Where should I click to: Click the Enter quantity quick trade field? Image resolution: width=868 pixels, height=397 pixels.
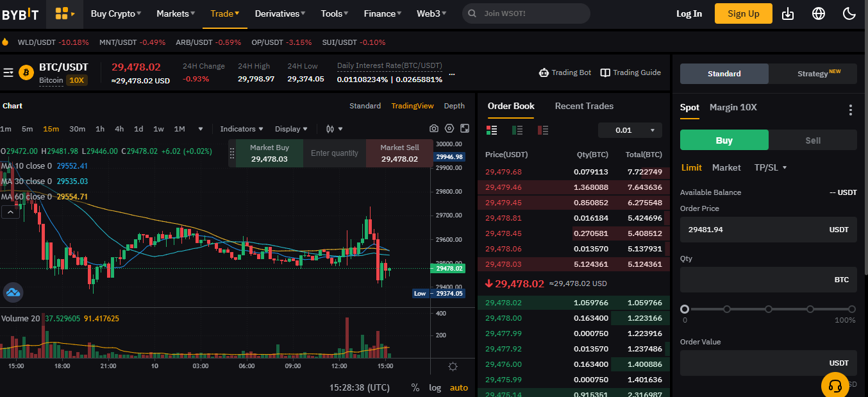335,153
